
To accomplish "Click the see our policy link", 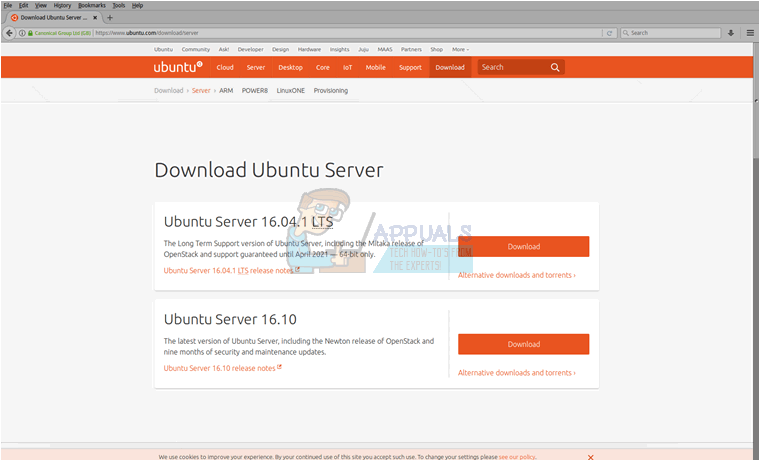I will [517, 457].
